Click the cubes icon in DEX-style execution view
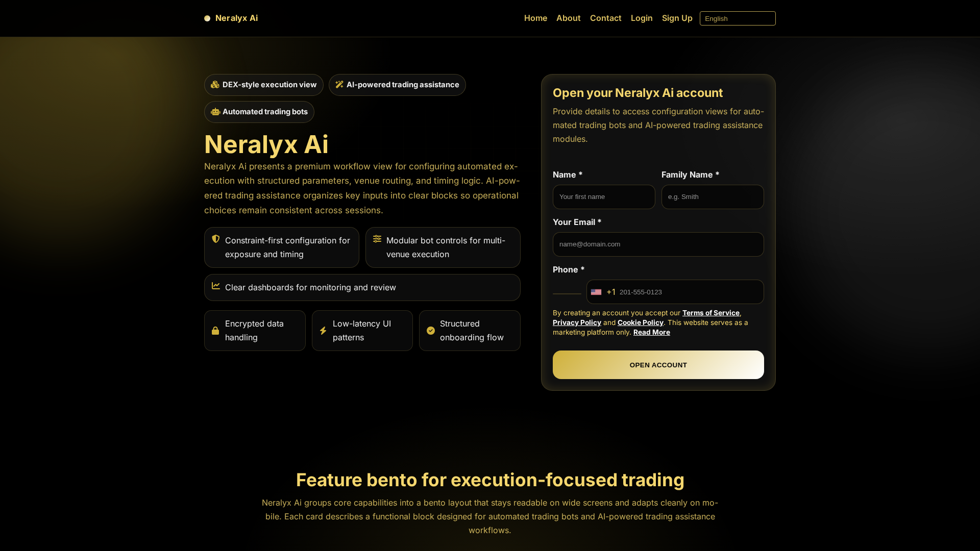This screenshot has height=551, width=980. coord(215,85)
